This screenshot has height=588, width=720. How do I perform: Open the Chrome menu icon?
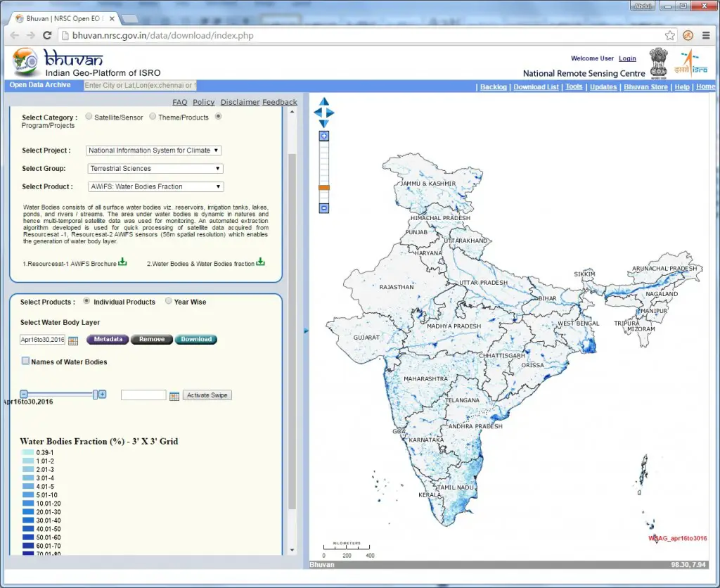[x=706, y=35]
